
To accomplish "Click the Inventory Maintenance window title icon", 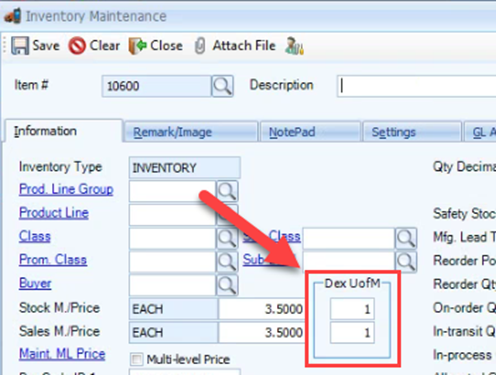I will [13, 16].
